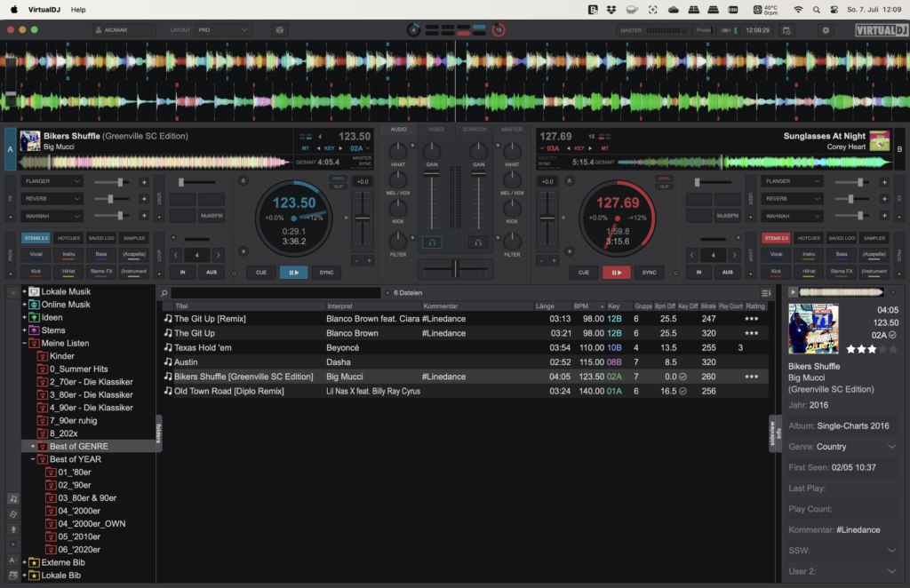Image resolution: width=910 pixels, height=588 pixels.
Task: Halve the loop length on deck A
Action: [176, 255]
